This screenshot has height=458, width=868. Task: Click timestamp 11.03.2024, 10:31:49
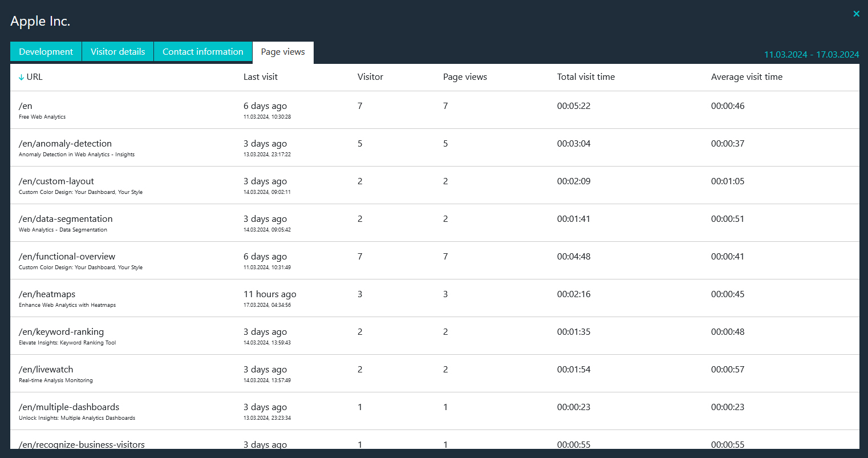[x=267, y=267]
